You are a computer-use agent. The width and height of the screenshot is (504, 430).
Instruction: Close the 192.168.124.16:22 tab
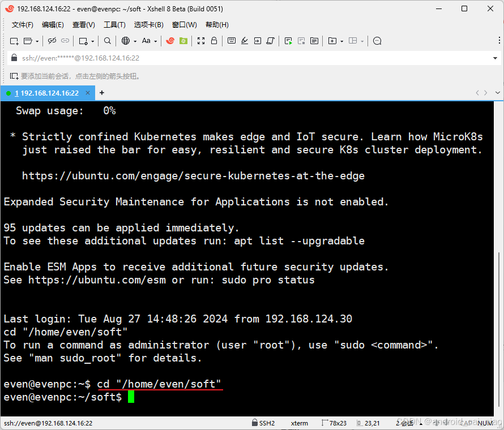[88, 93]
